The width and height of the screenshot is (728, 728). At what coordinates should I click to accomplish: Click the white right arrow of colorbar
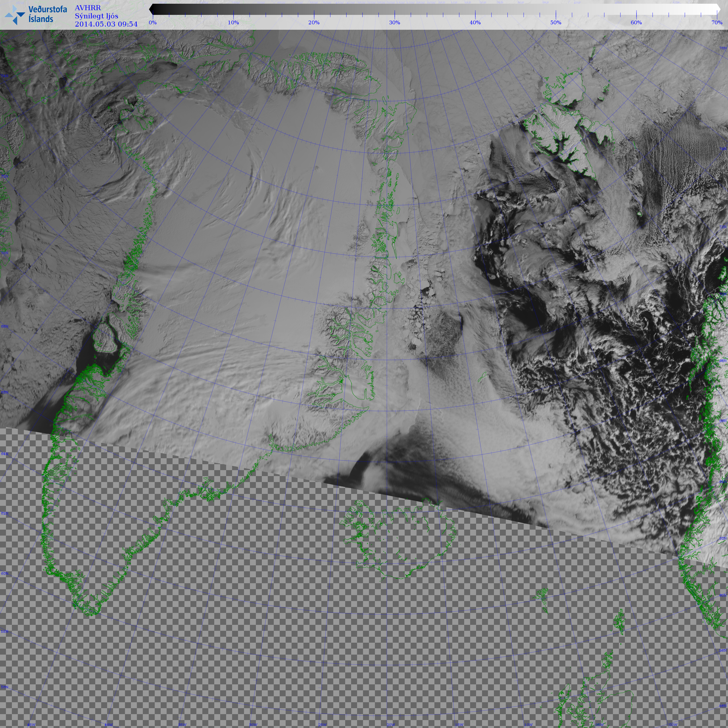point(718,9)
